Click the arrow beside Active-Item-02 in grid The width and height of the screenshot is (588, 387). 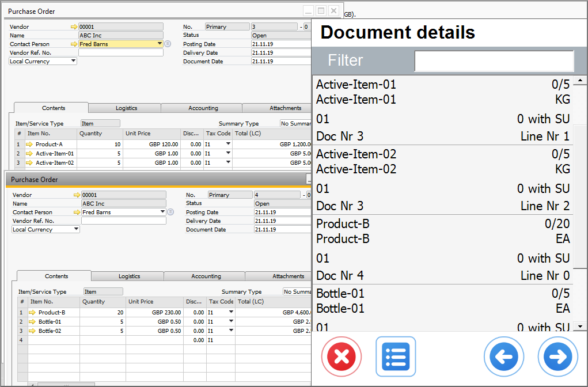click(30, 163)
